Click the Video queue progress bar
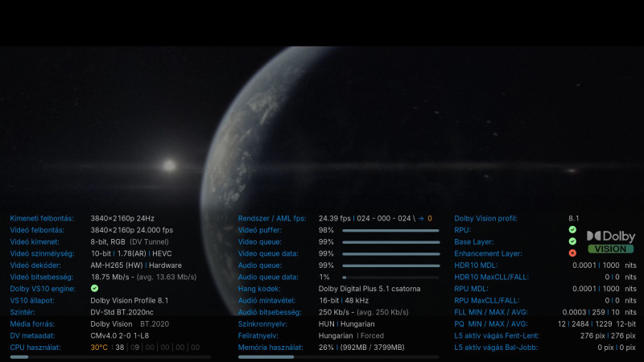 (390, 242)
